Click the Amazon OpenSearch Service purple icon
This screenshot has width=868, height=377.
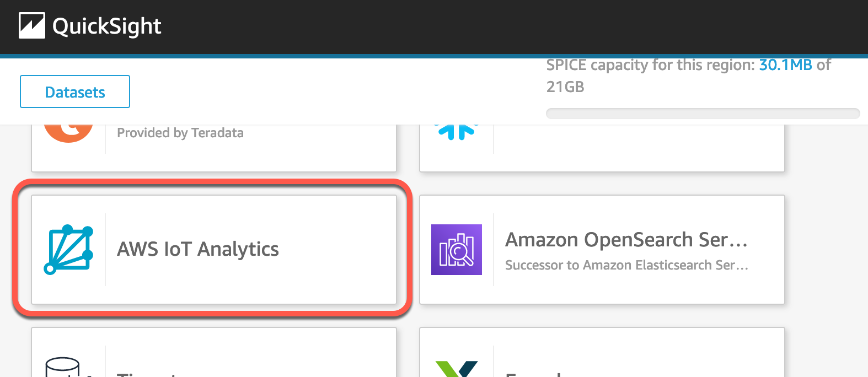coord(456,250)
